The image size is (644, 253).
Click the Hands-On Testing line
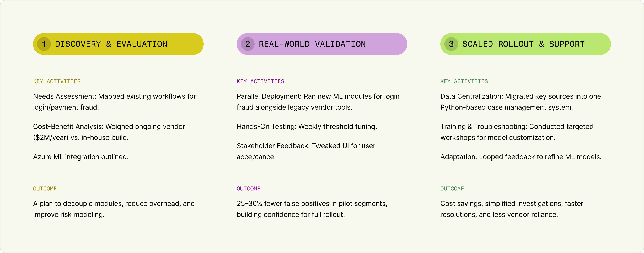(x=307, y=126)
